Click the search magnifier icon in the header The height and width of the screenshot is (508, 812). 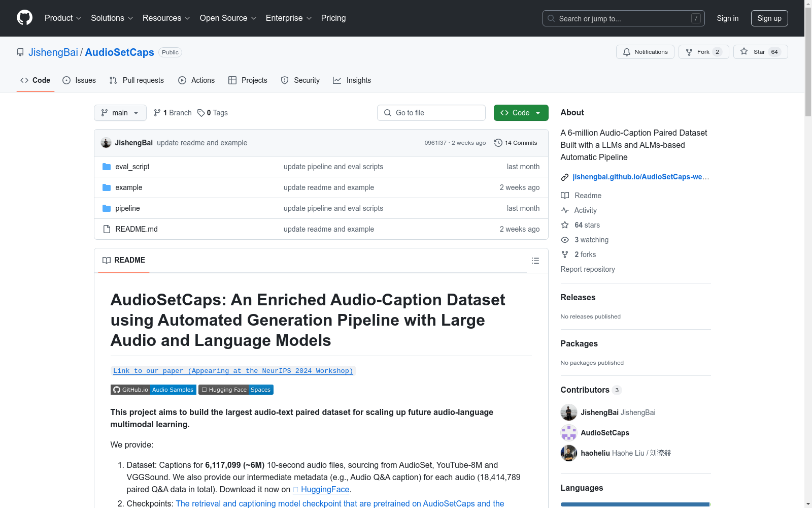(x=551, y=18)
